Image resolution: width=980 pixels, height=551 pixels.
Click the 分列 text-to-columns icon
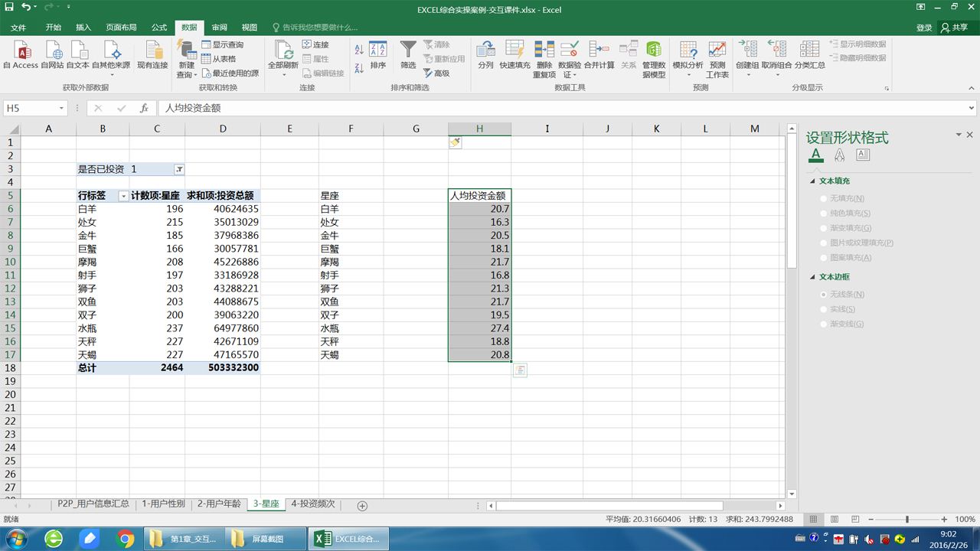pyautogui.click(x=485, y=50)
